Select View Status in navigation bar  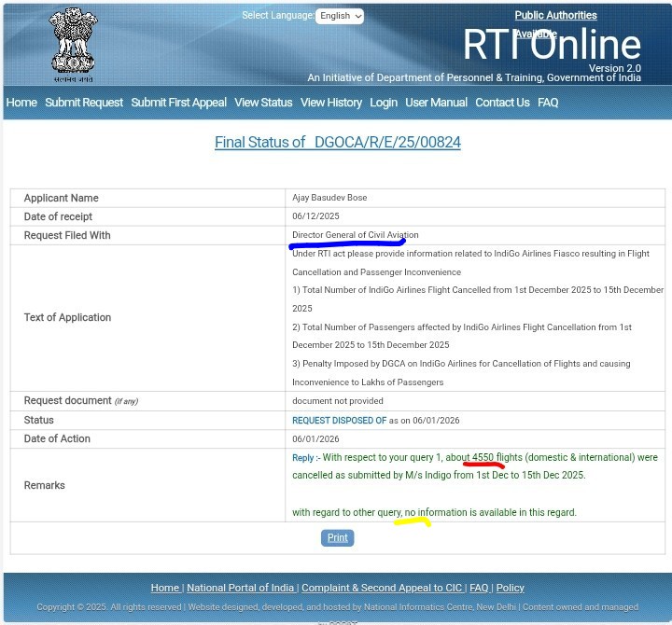(x=263, y=103)
